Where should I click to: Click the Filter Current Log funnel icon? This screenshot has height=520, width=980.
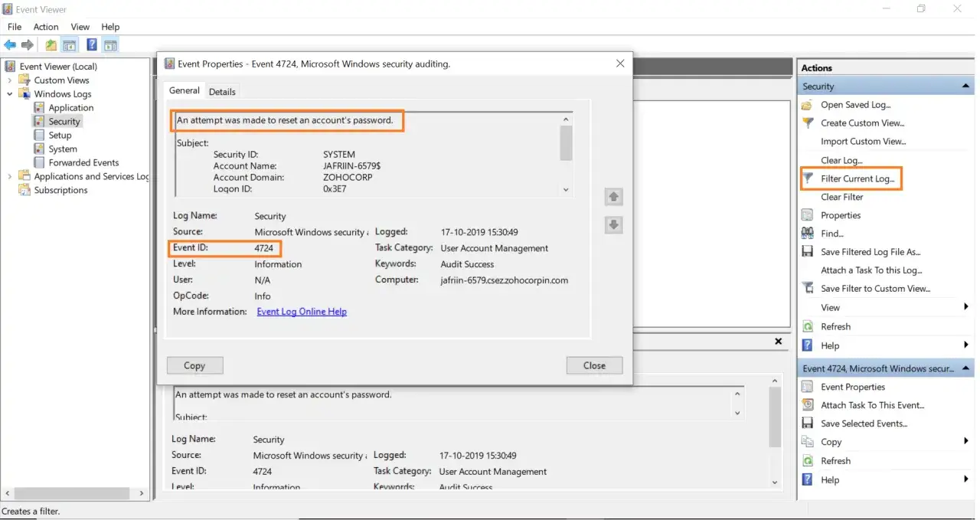click(x=808, y=178)
